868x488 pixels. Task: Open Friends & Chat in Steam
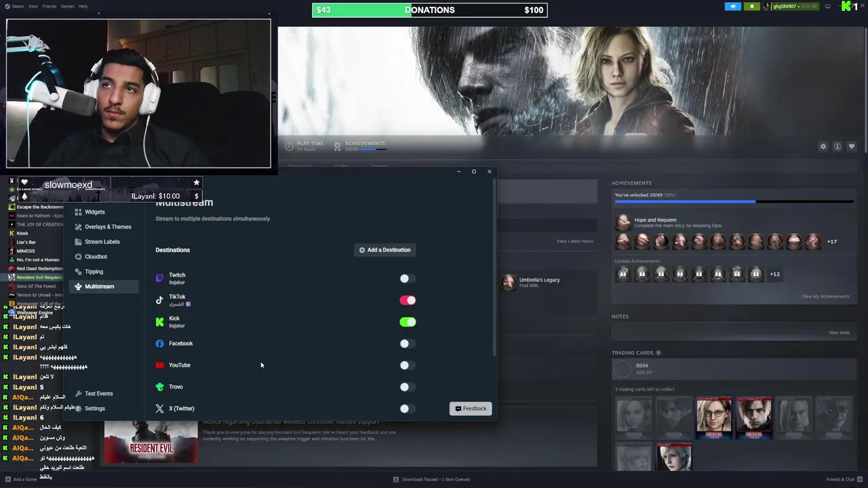[x=843, y=479]
